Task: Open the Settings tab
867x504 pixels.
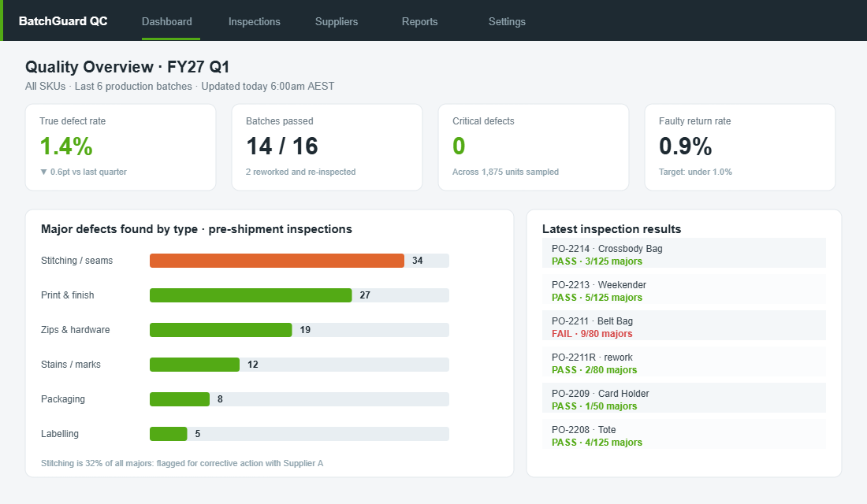Action: pyautogui.click(x=507, y=21)
